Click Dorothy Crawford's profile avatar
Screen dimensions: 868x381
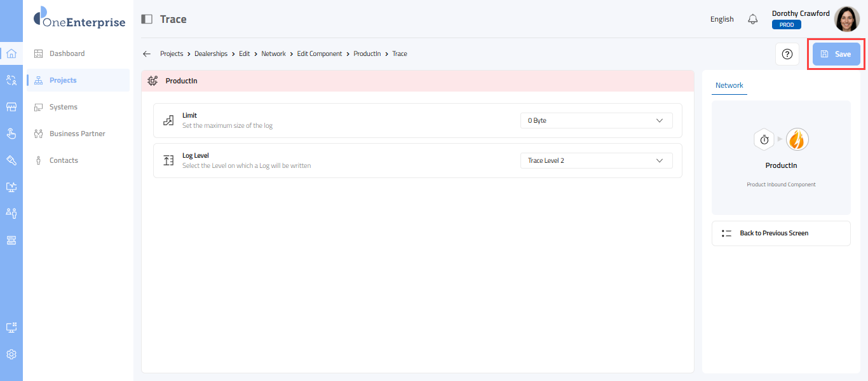tap(846, 19)
